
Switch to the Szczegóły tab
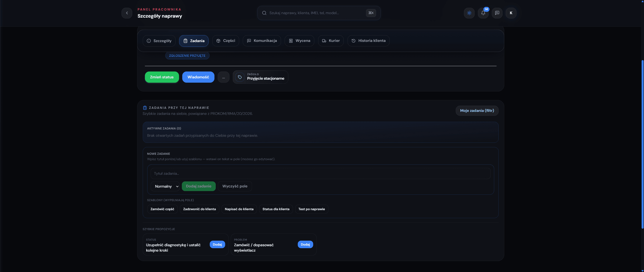(x=159, y=41)
